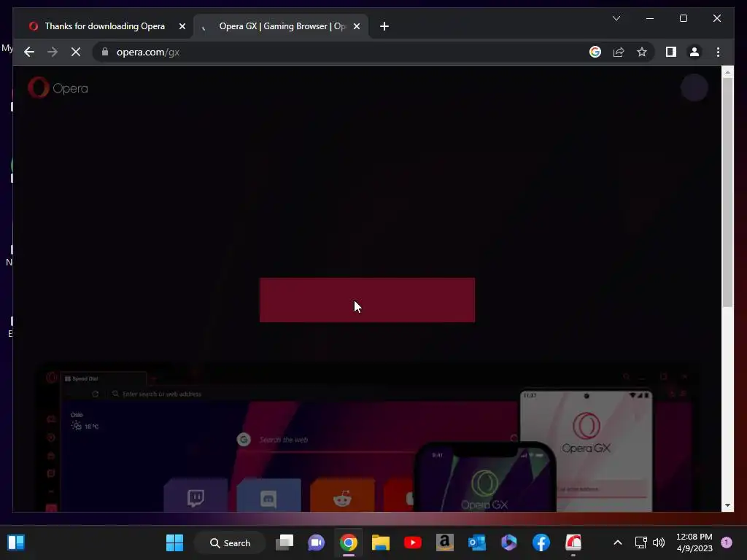Open Outlook from the taskbar
747x560 pixels.
click(477, 542)
